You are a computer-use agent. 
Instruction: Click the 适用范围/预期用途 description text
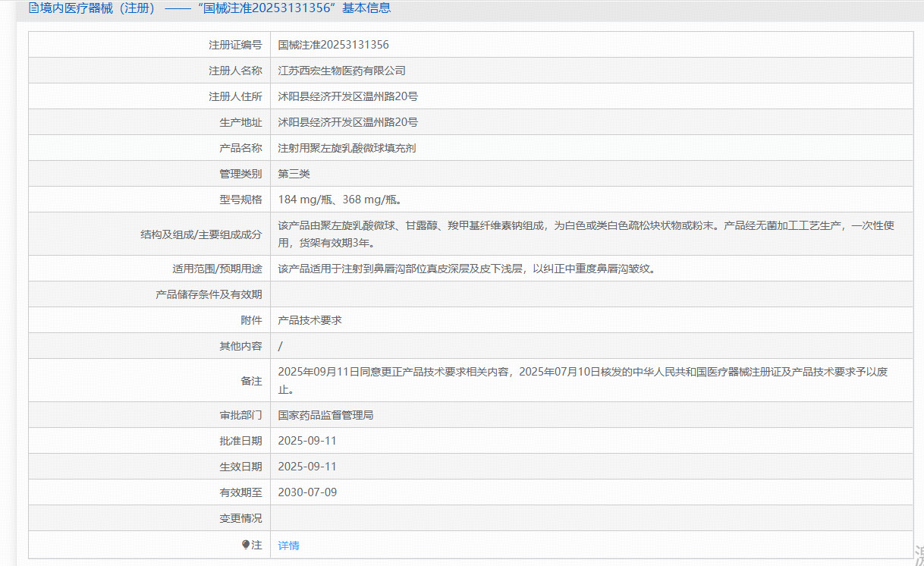466,269
